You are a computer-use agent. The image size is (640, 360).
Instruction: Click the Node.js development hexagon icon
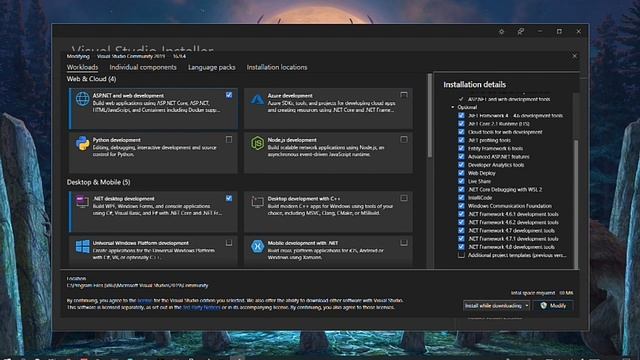click(x=258, y=143)
